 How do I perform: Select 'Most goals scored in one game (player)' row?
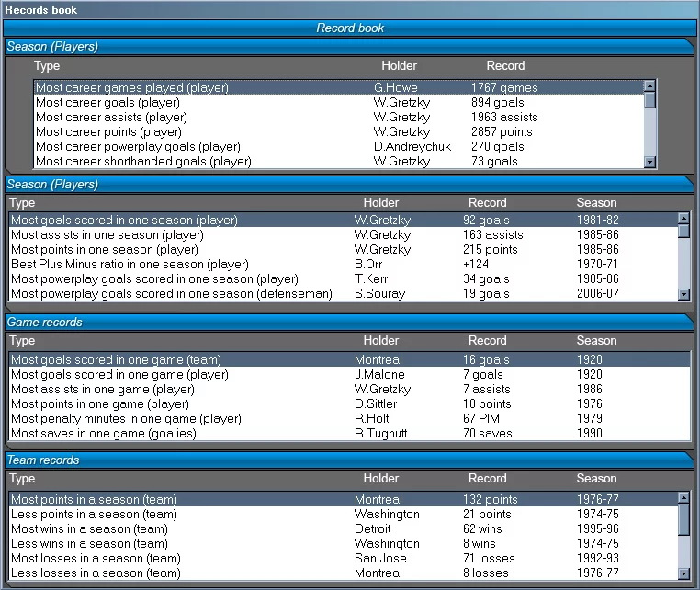pyautogui.click(x=350, y=374)
